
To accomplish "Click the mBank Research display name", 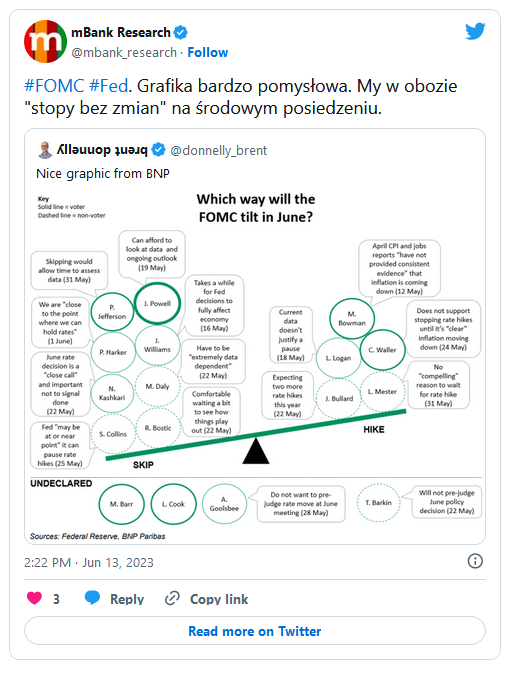I will click(121, 32).
